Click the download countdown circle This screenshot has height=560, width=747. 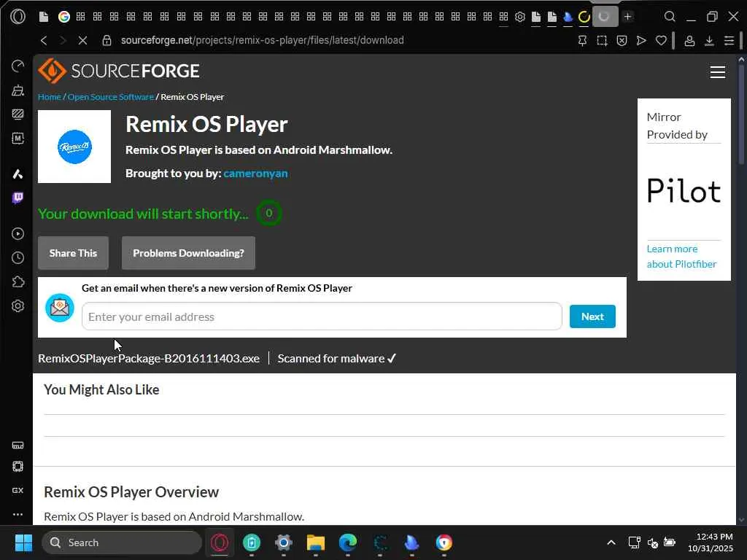click(x=268, y=213)
